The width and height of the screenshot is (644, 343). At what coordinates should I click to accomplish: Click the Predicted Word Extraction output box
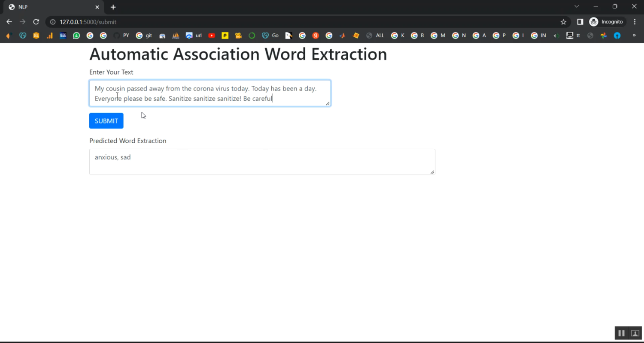[262, 162]
